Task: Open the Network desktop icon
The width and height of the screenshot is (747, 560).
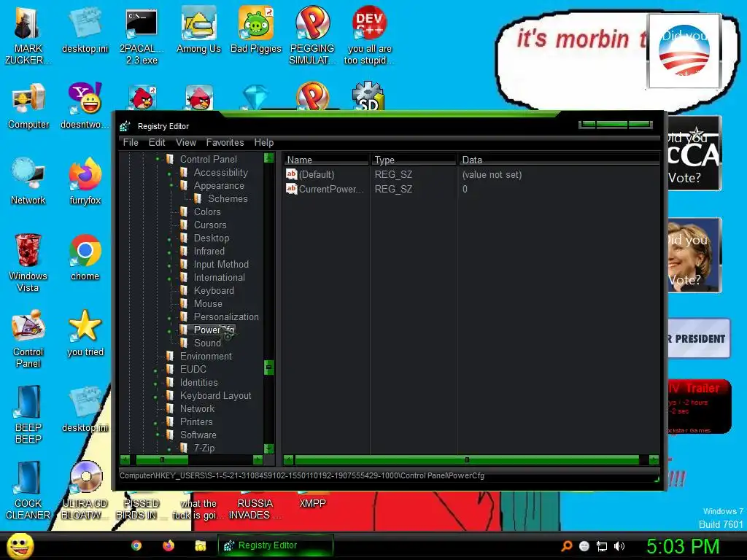Action: (28, 182)
